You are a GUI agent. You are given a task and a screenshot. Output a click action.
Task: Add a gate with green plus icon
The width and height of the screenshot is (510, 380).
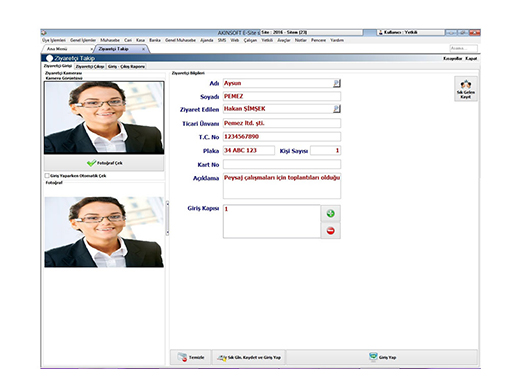pyautogui.click(x=330, y=214)
